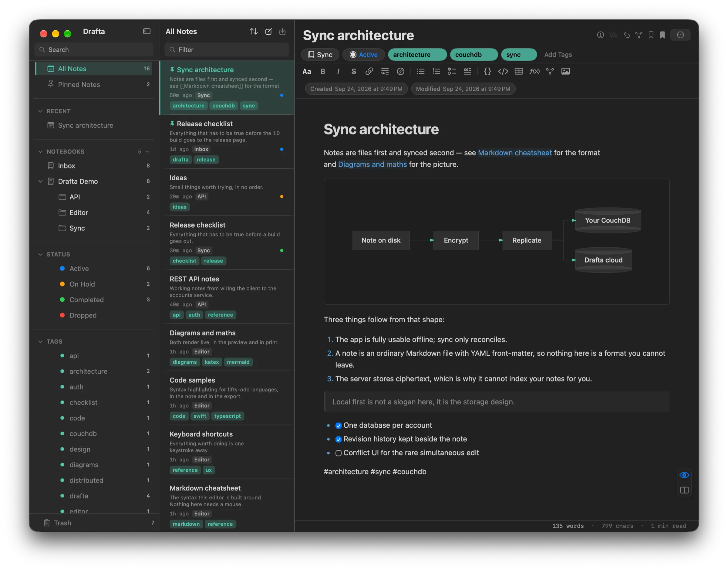The height and width of the screenshot is (570, 728).
Task: Open the API folder under Drafta Demo
Action: click(94, 197)
